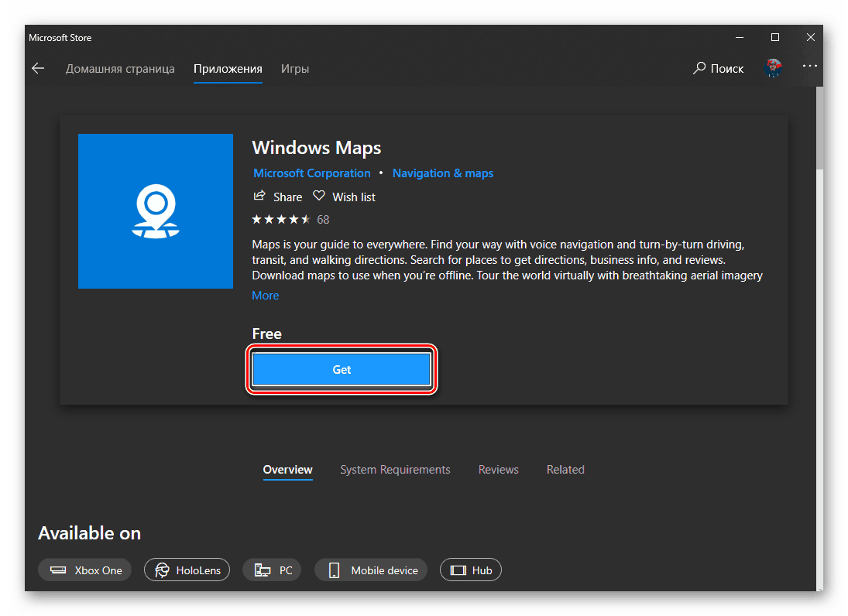This screenshot has width=848, height=616.
Task: Expand the description with More
Action: pyautogui.click(x=266, y=295)
